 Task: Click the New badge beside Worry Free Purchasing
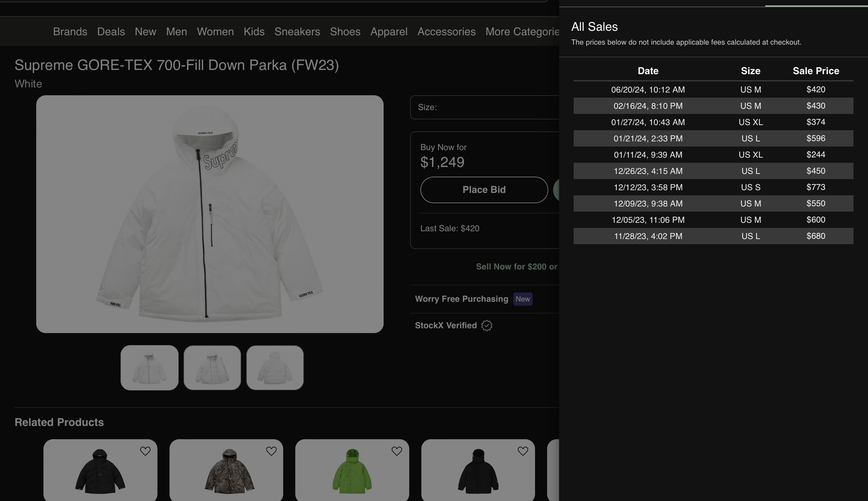[x=523, y=299]
